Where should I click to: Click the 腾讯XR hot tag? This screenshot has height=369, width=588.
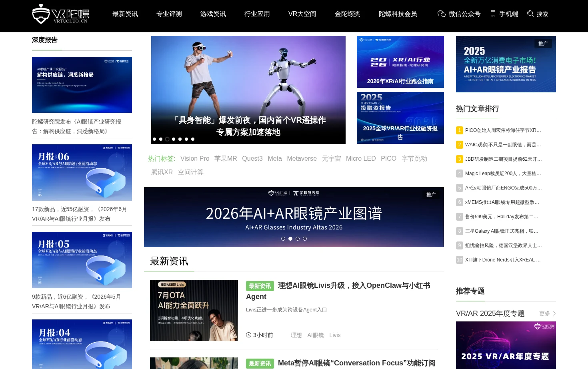pos(162,172)
